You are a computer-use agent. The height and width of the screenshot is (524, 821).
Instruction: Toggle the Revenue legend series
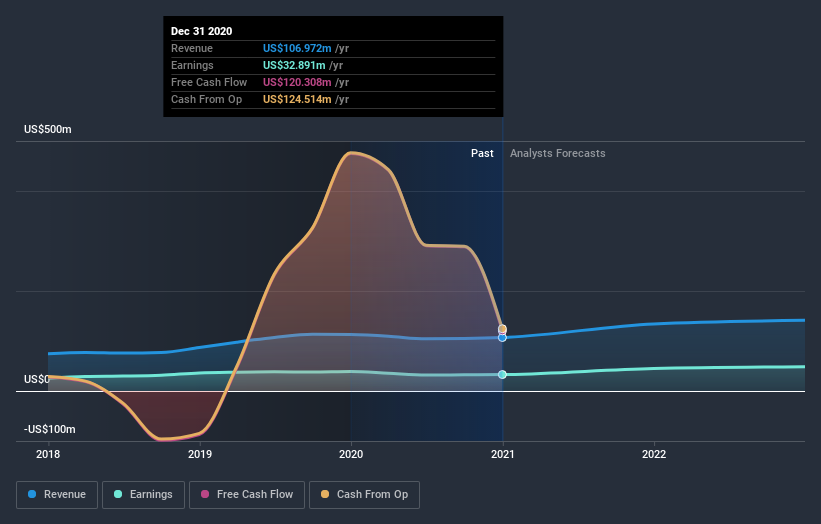pos(57,495)
